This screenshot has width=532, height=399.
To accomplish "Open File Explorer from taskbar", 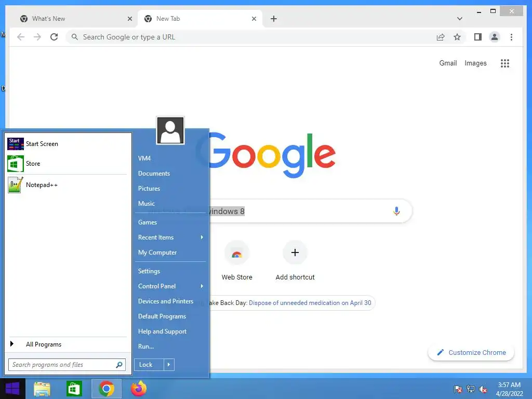I will click(42, 389).
